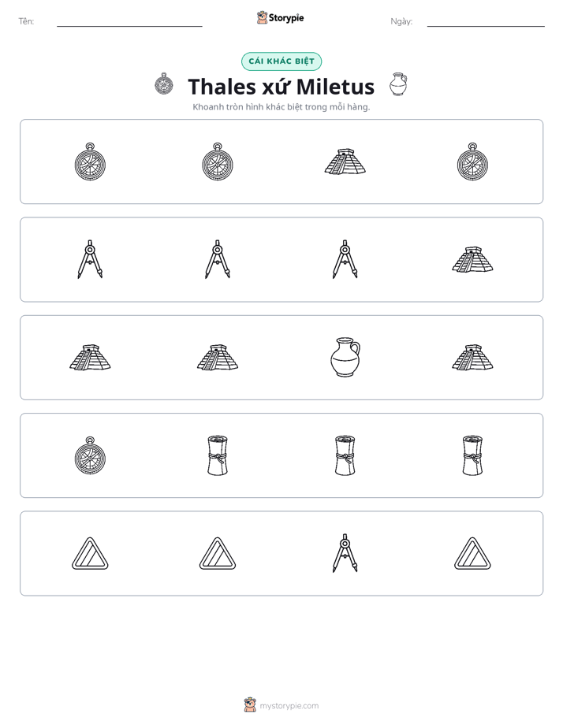Click the Storypie logo at the top
The height and width of the screenshot is (728, 563).
[x=281, y=17]
